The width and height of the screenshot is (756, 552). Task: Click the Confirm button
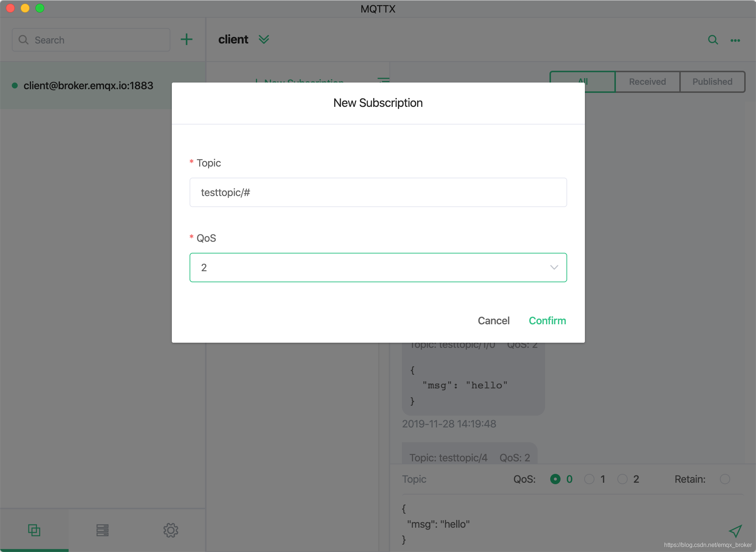pos(547,320)
